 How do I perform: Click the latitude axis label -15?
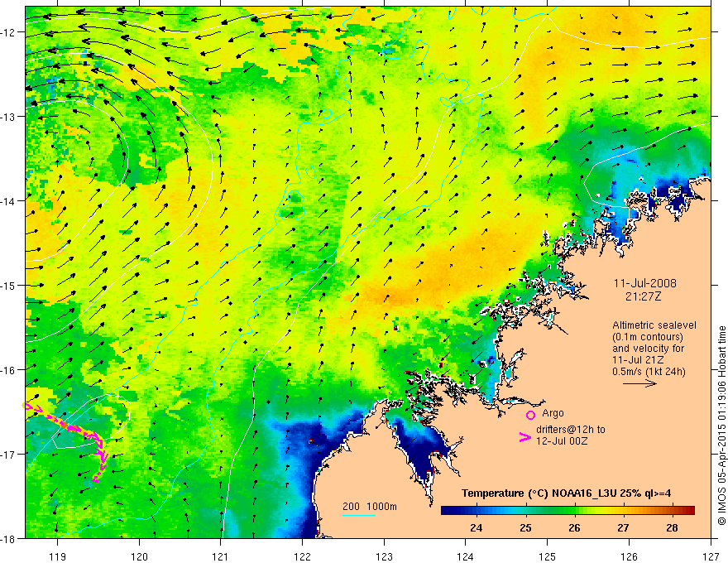coord(9,285)
